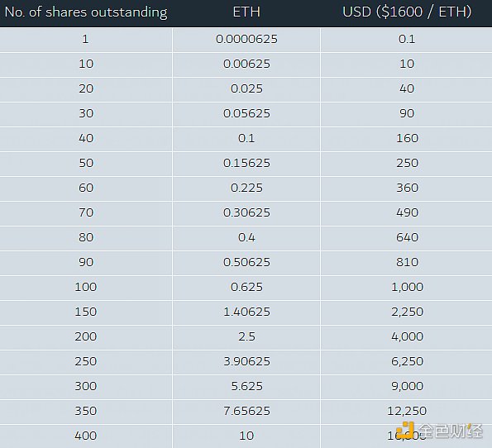
Task: Click the ETH value 5.625
Action: (x=246, y=387)
